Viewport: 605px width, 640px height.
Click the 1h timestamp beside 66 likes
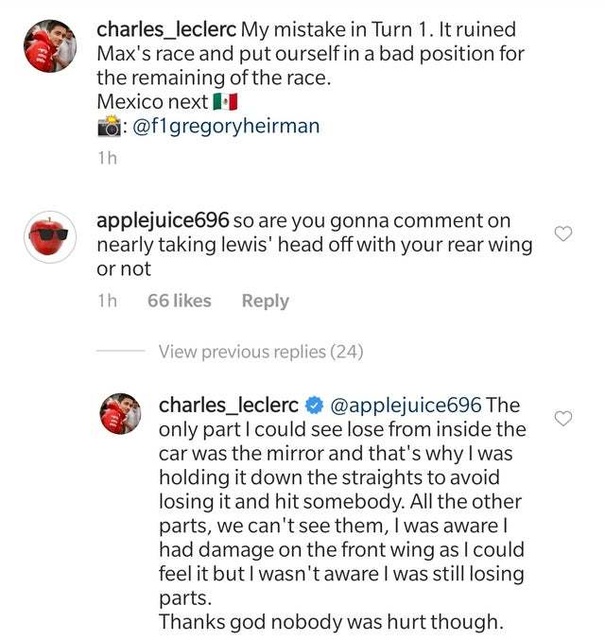[x=108, y=301]
